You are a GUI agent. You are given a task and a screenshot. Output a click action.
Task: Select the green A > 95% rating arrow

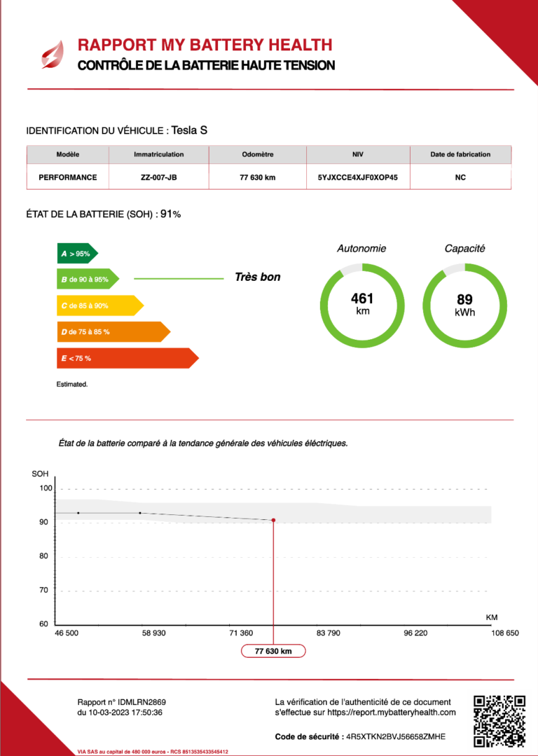[77, 254]
